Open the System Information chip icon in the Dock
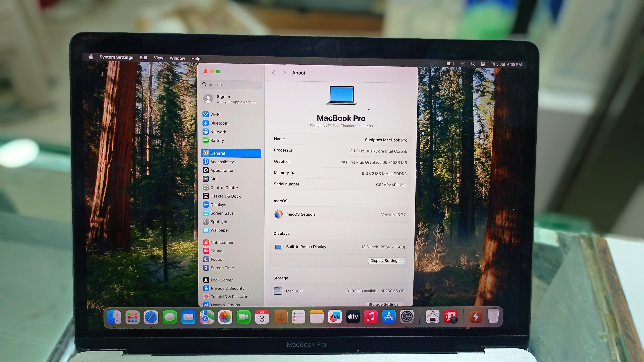 (432, 316)
